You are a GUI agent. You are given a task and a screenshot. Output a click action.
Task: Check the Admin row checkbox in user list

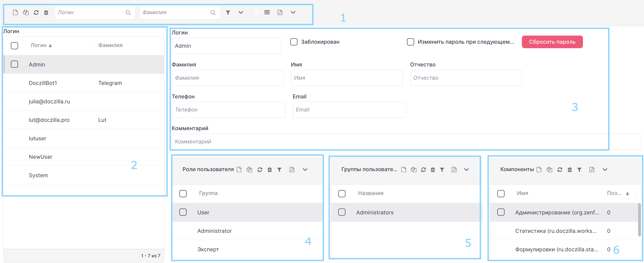[14, 64]
